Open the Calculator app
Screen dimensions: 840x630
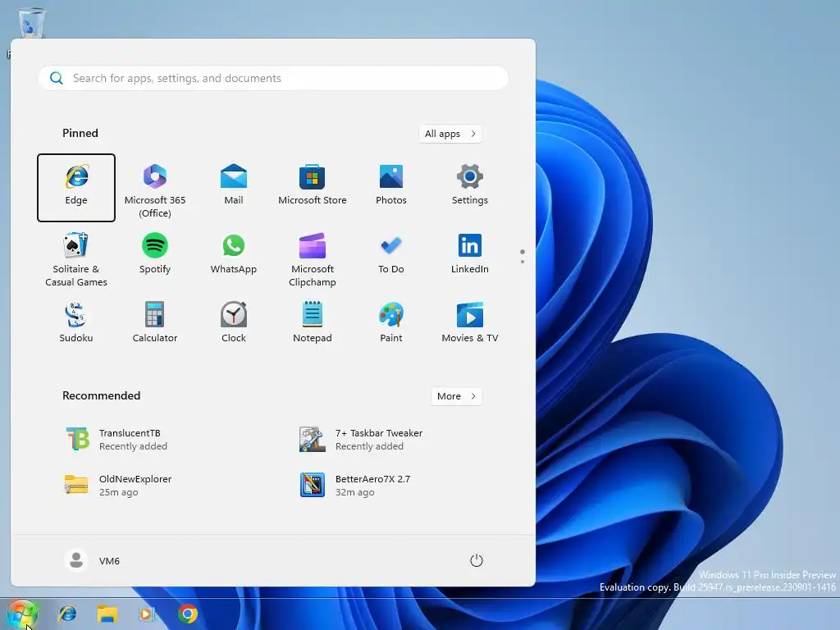click(155, 323)
